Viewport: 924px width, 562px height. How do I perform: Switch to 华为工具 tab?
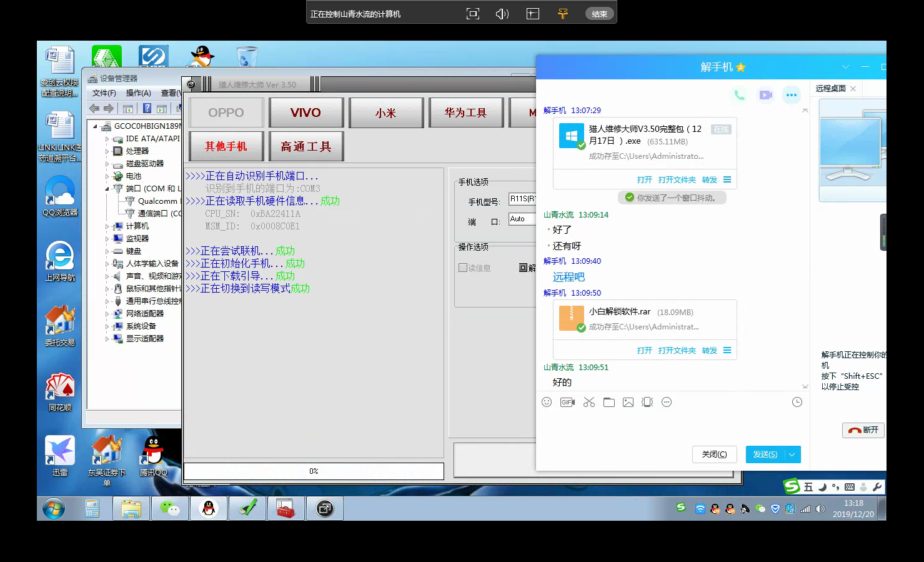[x=466, y=113]
